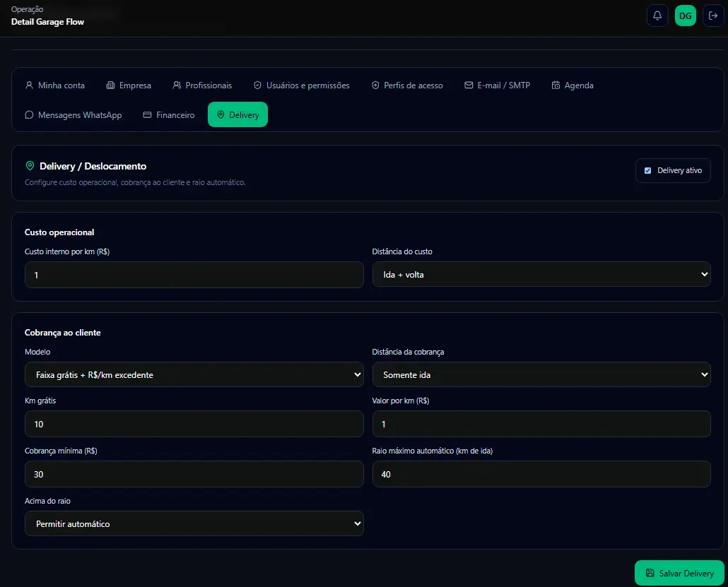Select the Perfis de acesso tab
Image resolution: width=728 pixels, height=587 pixels.
(407, 85)
